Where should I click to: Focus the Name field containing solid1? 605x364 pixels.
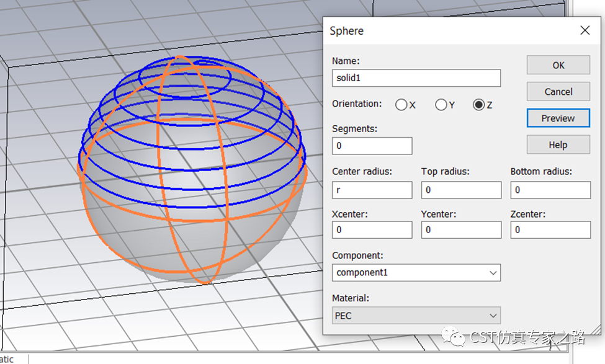416,78
